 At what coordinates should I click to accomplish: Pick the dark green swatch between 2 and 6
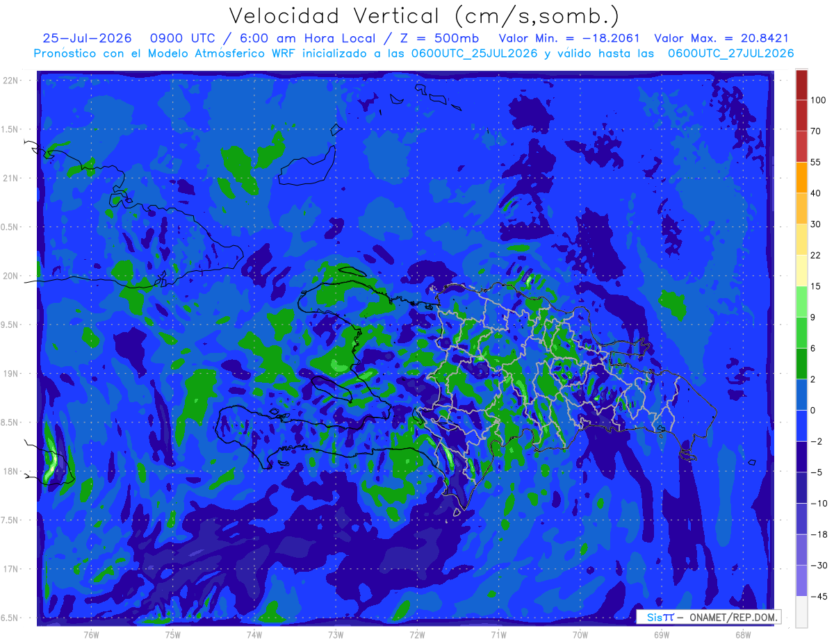[801, 363]
